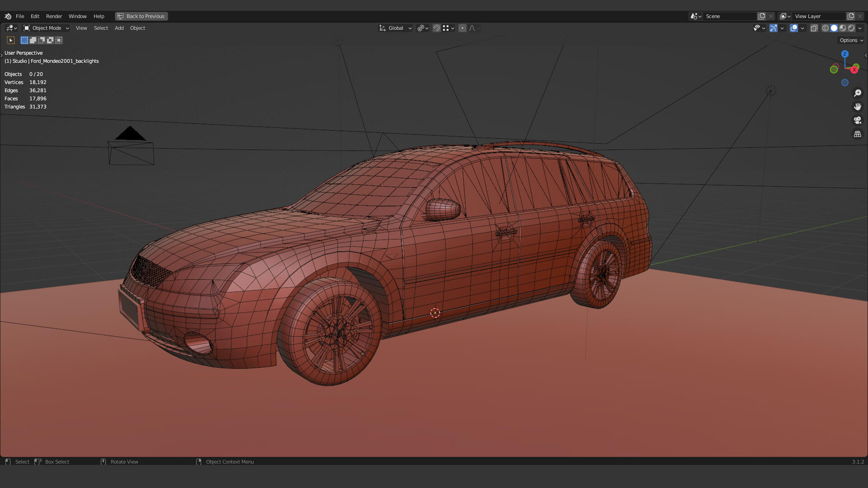Viewport: 868px width, 488px height.
Task: Toggle the camera view icon
Action: tap(858, 120)
